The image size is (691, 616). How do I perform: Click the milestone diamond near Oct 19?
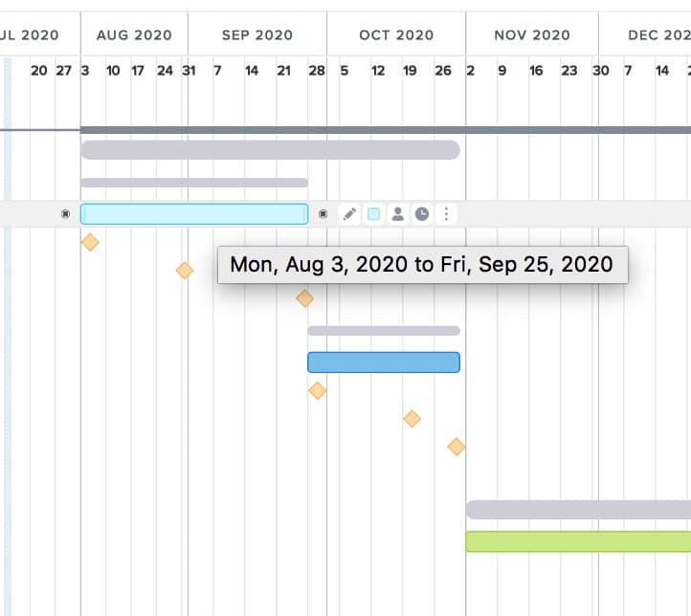click(412, 418)
